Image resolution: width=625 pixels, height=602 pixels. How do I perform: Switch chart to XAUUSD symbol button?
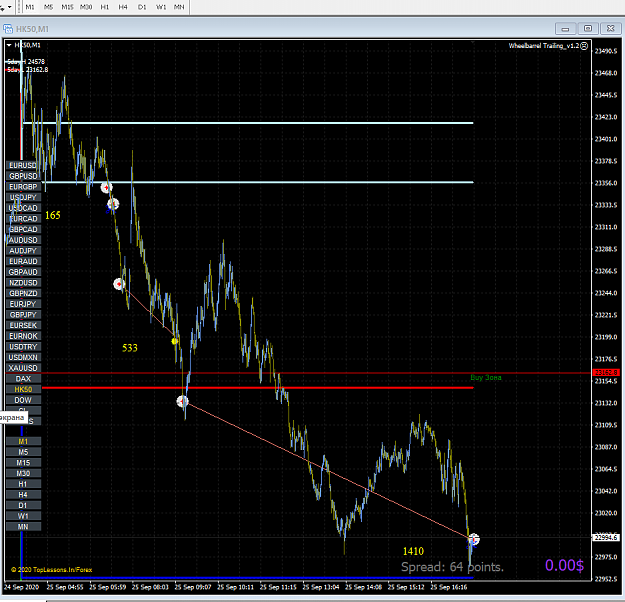coord(23,368)
